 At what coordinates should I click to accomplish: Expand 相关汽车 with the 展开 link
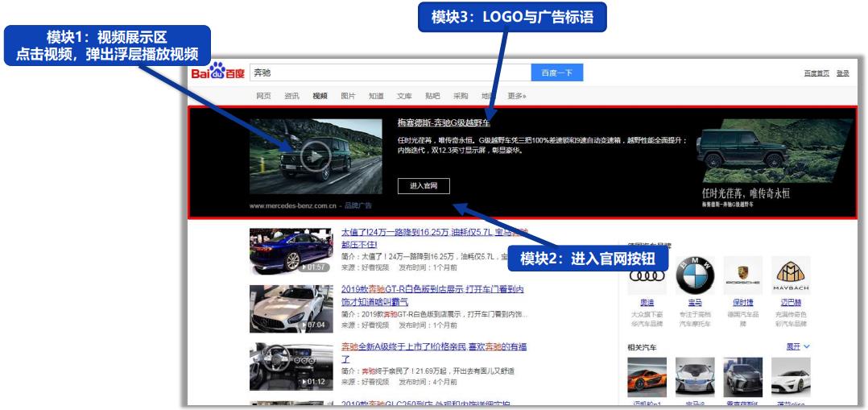coord(798,347)
